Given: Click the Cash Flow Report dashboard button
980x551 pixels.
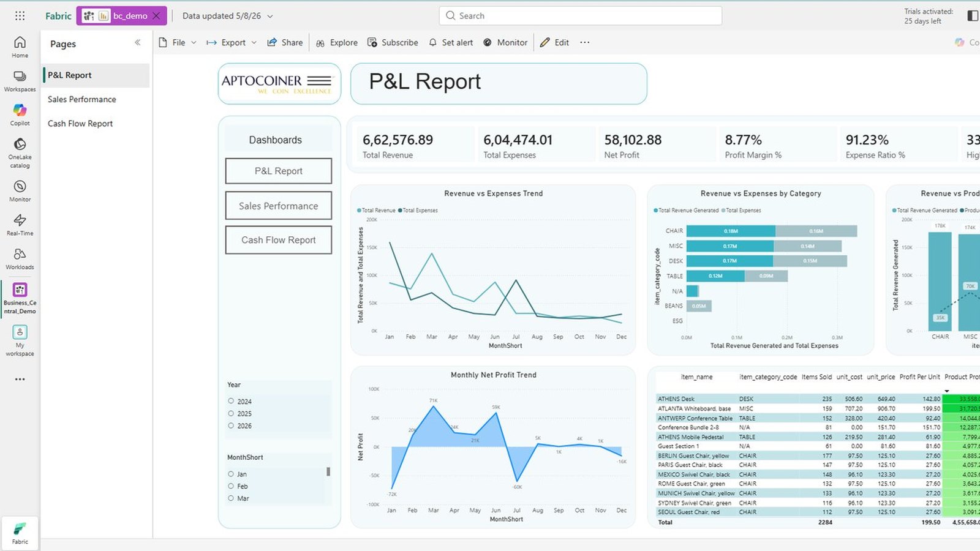Looking at the screenshot, I should (279, 240).
